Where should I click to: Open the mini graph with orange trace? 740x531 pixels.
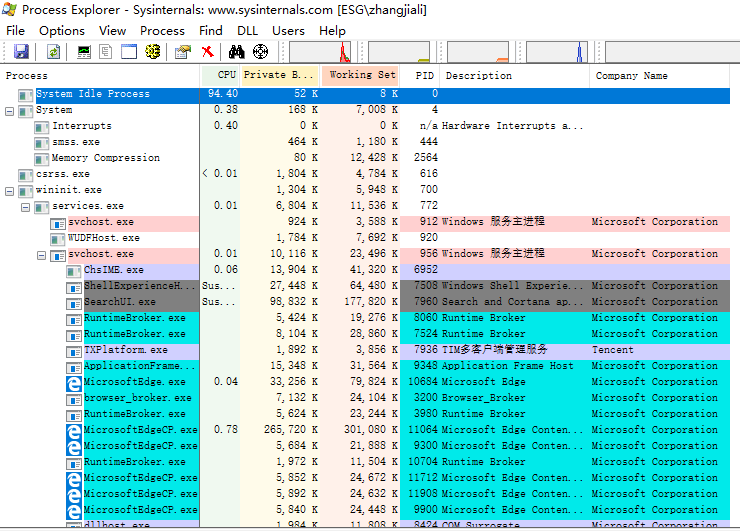478,52
